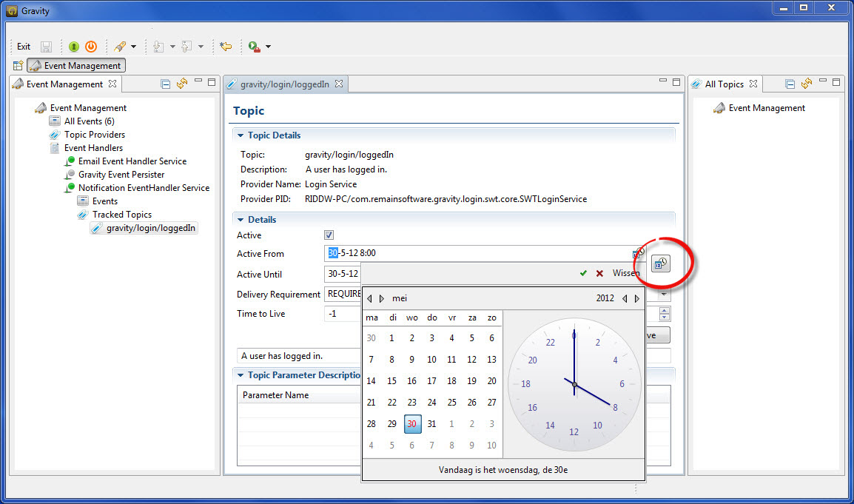The width and height of the screenshot is (854, 504).
Task: Confirm the date with the green checkmark
Action: point(583,273)
